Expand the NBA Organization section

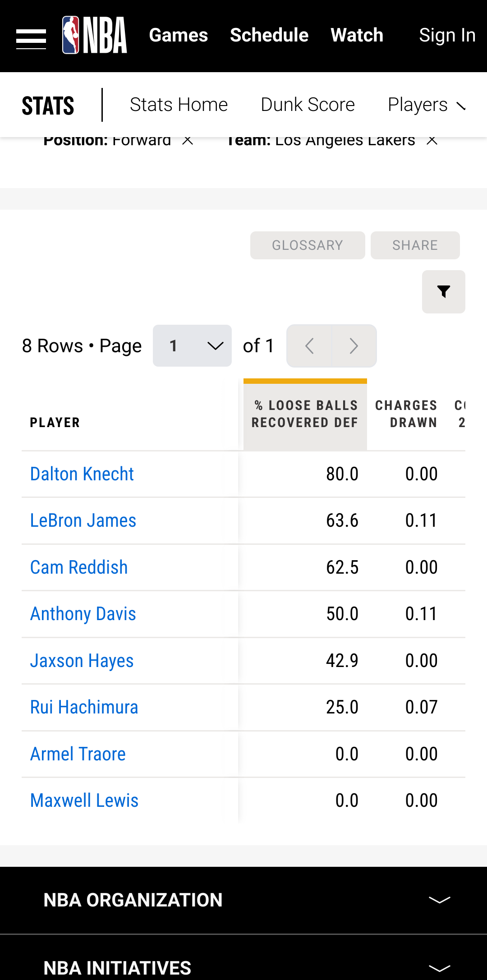pos(439,900)
